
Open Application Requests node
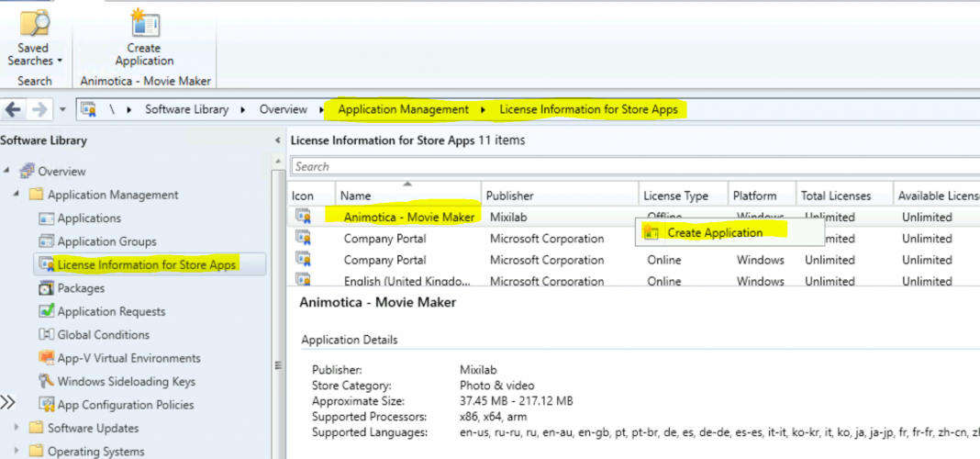pyautogui.click(x=111, y=311)
